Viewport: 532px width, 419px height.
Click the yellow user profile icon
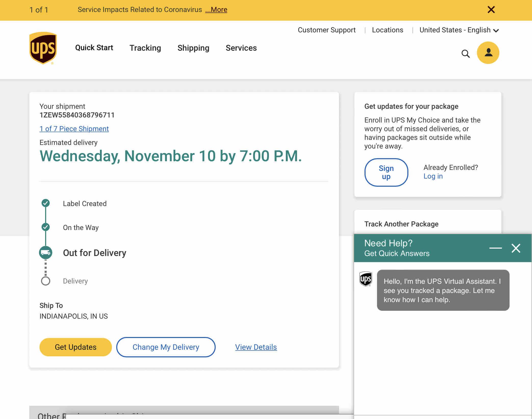(x=488, y=53)
